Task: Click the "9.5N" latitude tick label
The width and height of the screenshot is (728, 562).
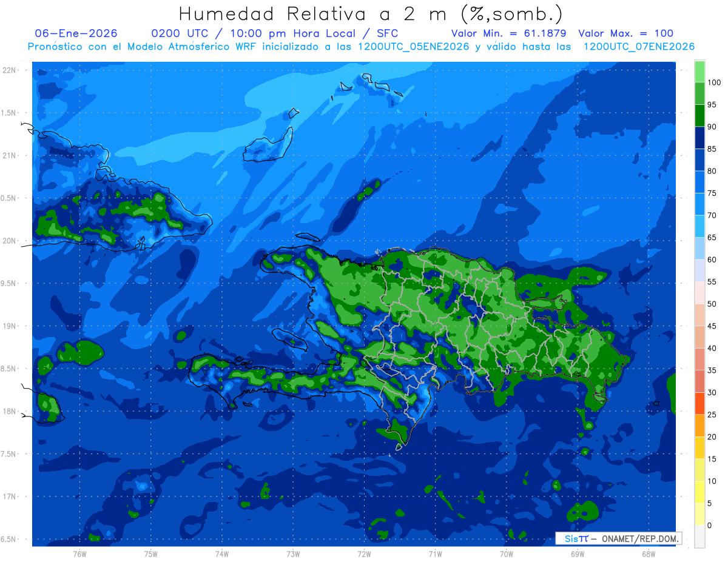Action: tap(8, 283)
